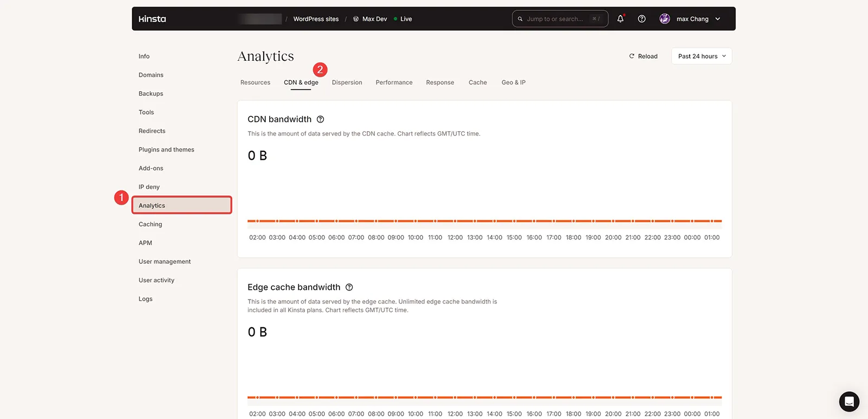This screenshot has width=868, height=419.
Task: Click the Analytics page title
Action: pyautogui.click(x=266, y=56)
